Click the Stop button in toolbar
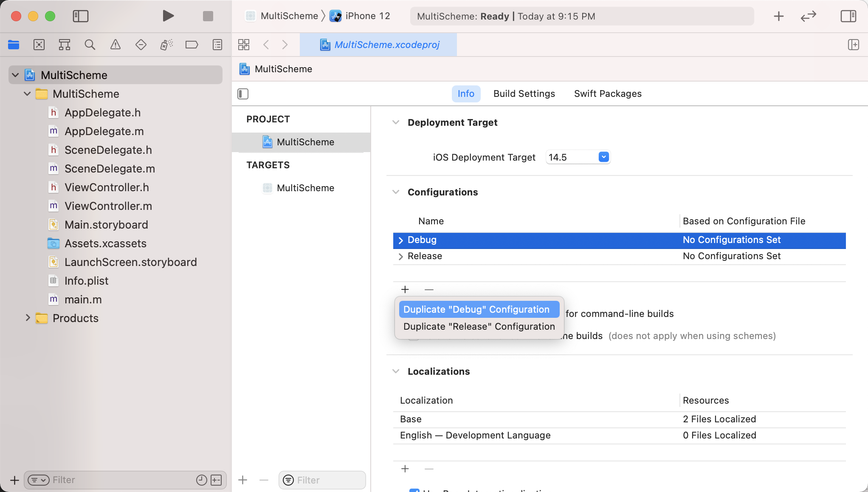This screenshot has width=868, height=492. (208, 16)
